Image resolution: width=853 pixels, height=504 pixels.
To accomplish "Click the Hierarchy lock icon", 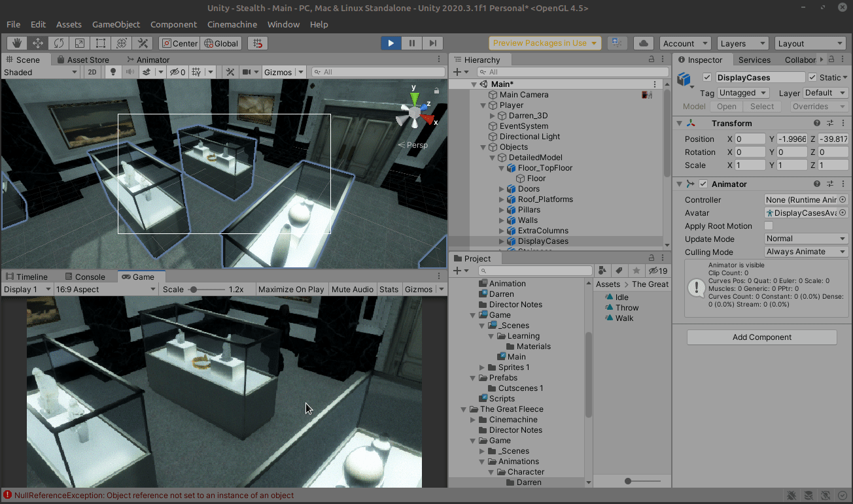I will click(x=651, y=59).
